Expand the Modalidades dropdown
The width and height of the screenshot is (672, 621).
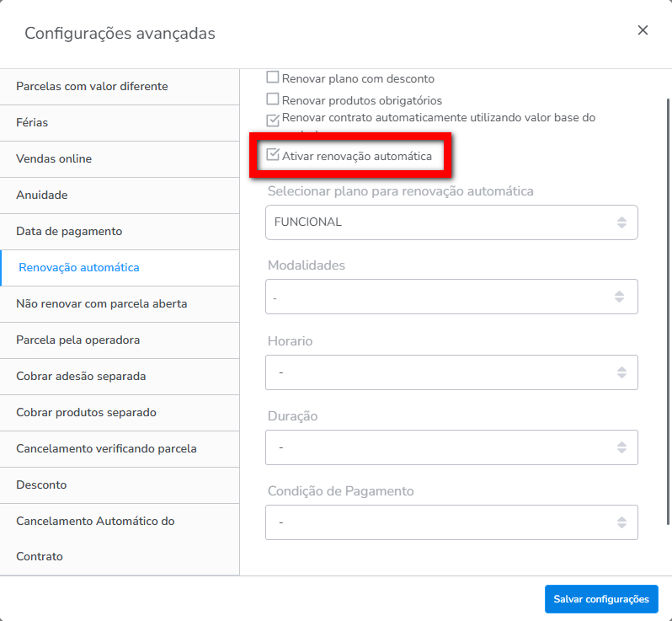point(451,297)
